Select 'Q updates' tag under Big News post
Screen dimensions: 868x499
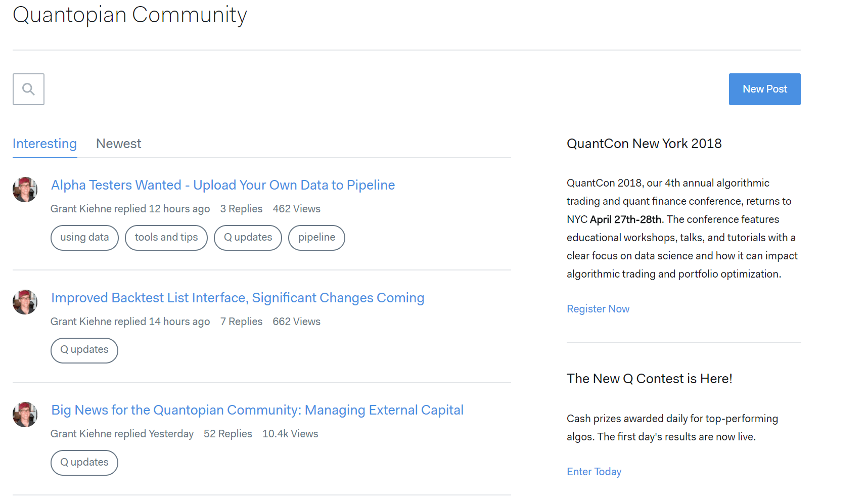point(84,463)
